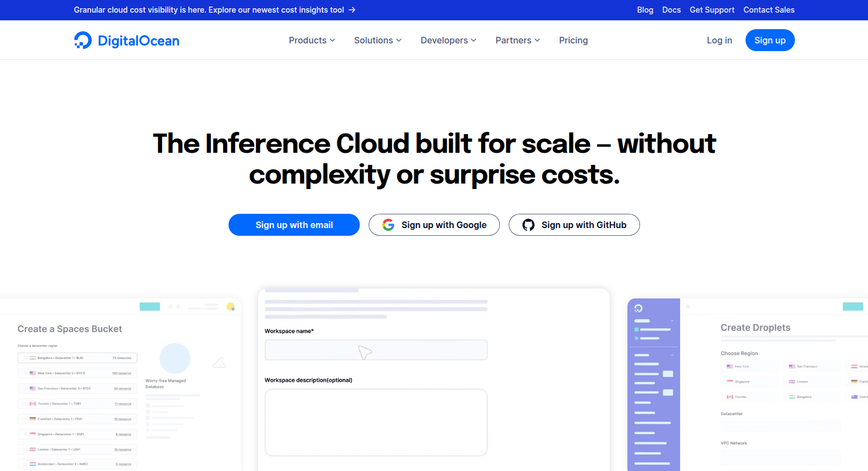Click the Workspace description text area illustration
The height and width of the screenshot is (471, 868).
pos(376,423)
